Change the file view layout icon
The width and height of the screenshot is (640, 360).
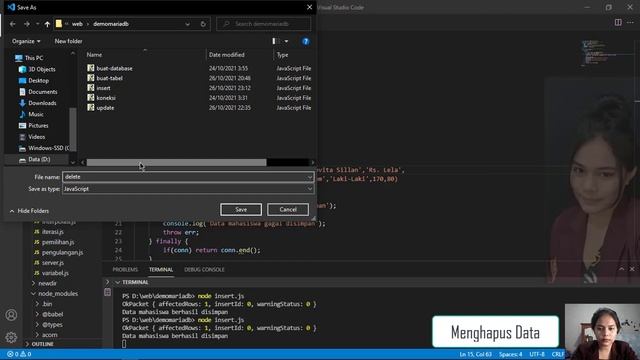click(276, 41)
